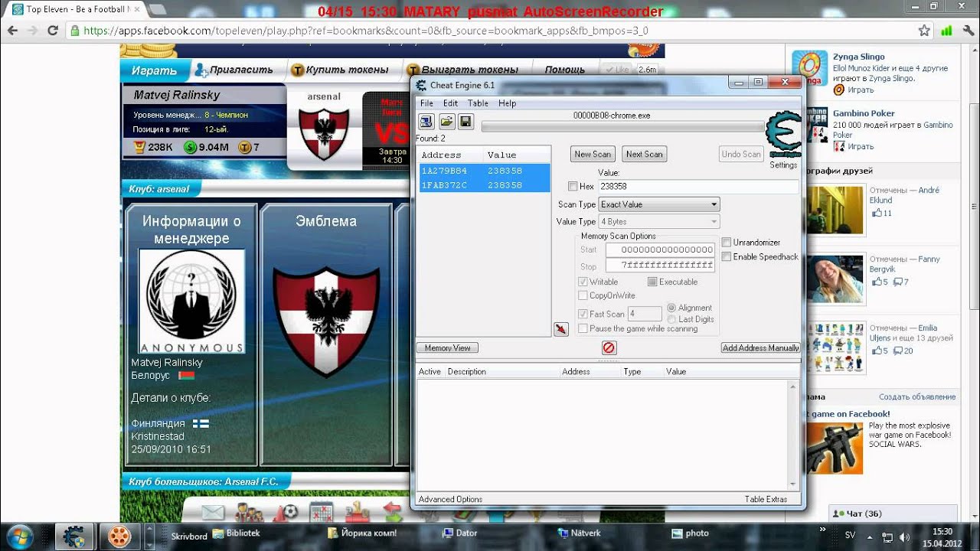This screenshot has width=980, height=551.
Task: Click Table Extras at bottom right
Action: (766, 499)
